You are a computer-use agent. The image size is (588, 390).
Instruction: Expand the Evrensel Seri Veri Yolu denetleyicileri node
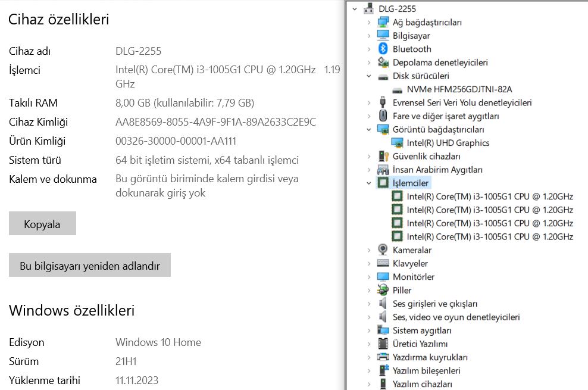tap(369, 103)
